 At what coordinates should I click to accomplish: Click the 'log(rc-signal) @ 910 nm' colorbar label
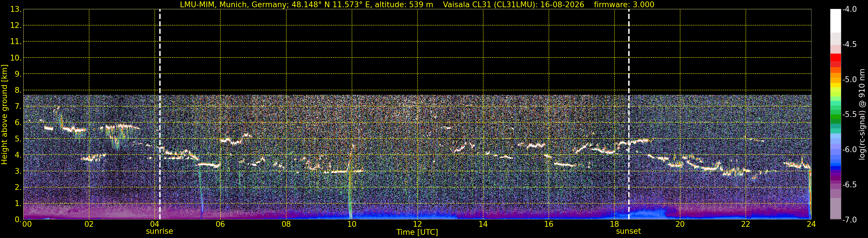point(862,114)
